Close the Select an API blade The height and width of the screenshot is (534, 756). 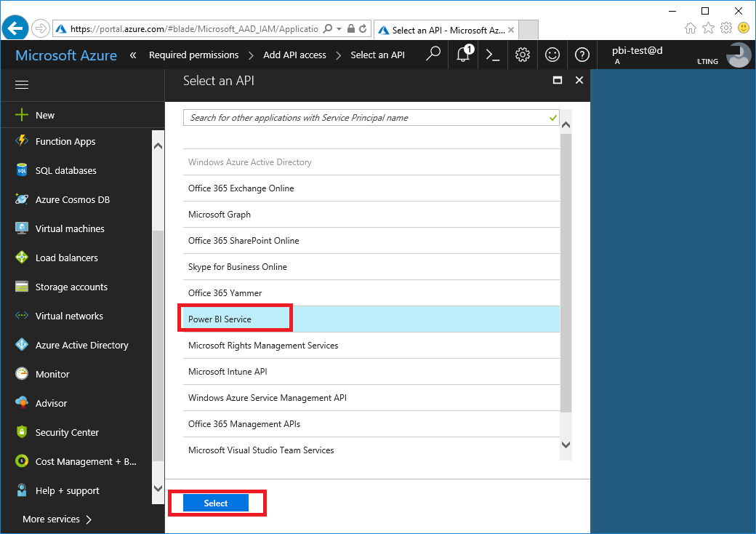coord(579,80)
